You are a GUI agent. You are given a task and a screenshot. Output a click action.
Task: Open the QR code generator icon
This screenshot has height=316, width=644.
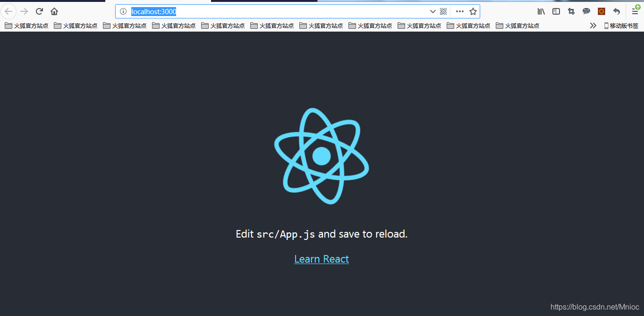point(443,11)
